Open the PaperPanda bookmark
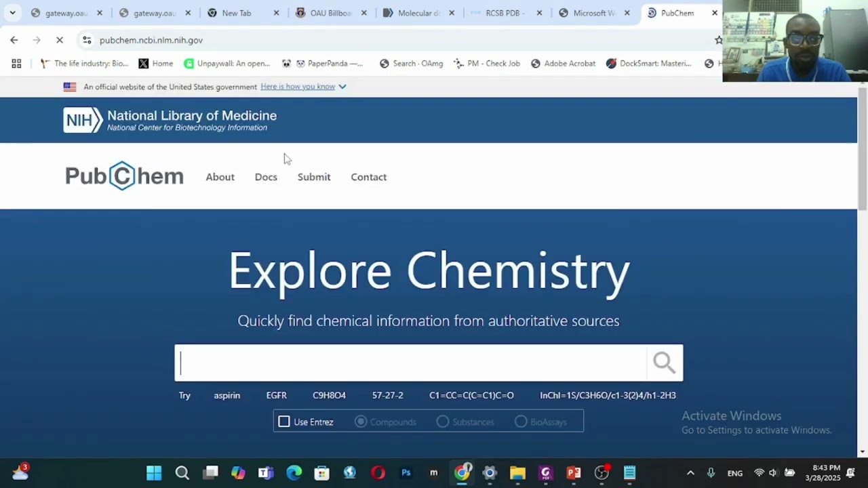The width and height of the screenshot is (868, 488). click(x=323, y=63)
